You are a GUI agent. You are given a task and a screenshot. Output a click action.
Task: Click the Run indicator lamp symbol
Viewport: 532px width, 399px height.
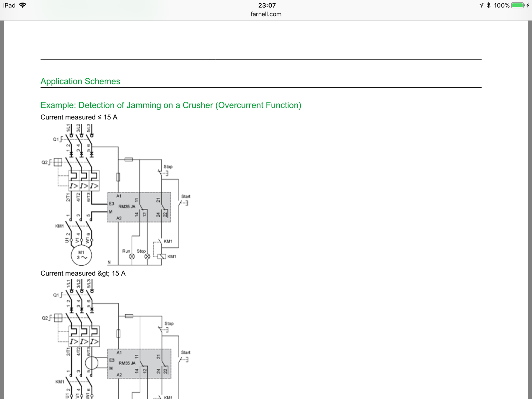[132, 256]
